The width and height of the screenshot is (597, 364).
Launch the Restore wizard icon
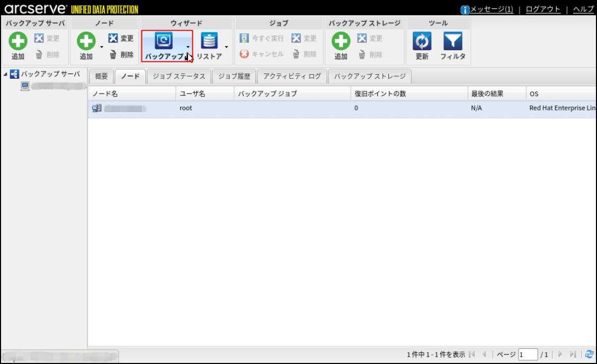pos(209,41)
